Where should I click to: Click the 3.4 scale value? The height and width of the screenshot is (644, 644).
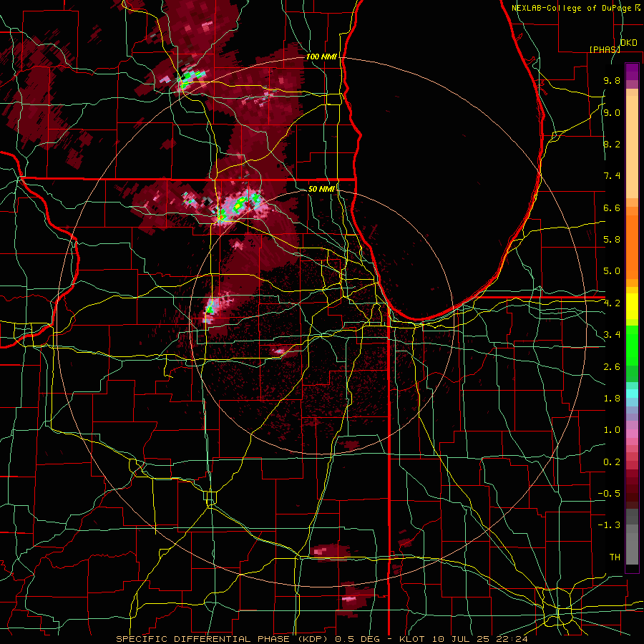pyautogui.click(x=612, y=335)
